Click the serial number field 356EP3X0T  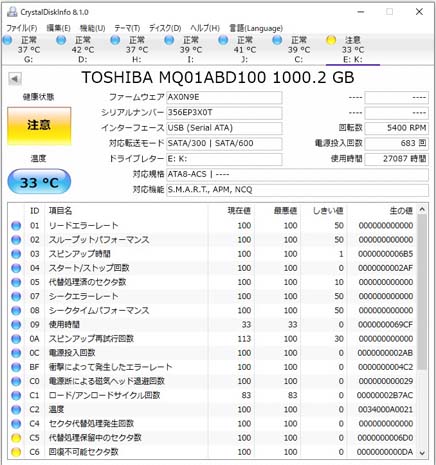click(224, 113)
